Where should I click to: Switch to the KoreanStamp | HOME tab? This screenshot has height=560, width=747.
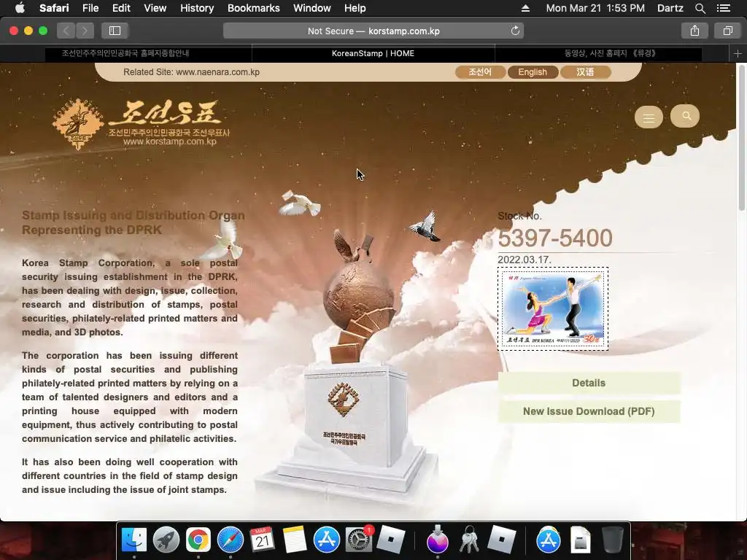point(373,53)
